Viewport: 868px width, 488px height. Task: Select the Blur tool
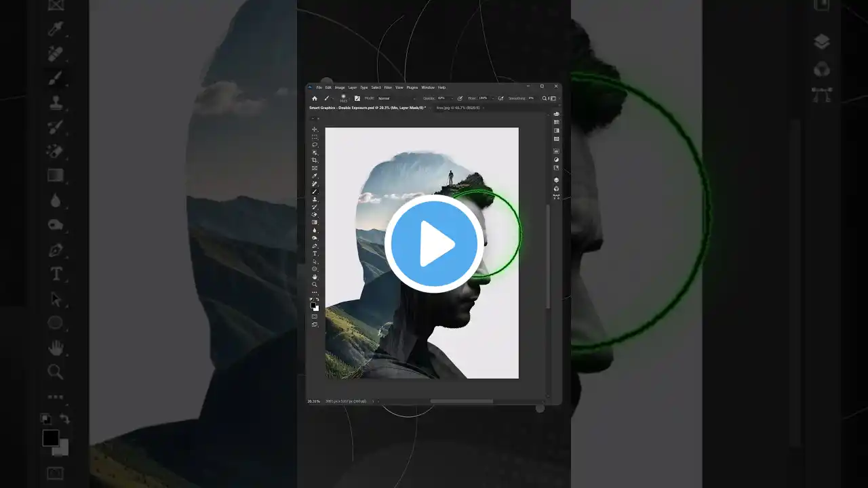315,230
